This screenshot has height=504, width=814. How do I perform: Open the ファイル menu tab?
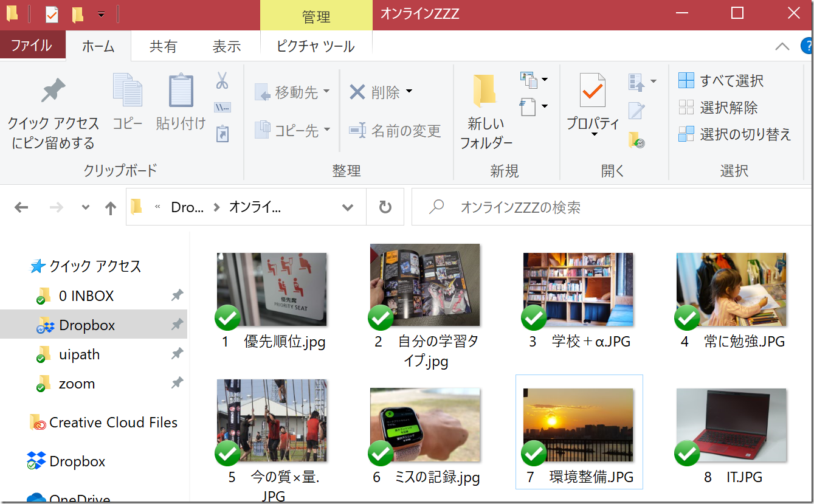pyautogui.click(x=32, y=46)
